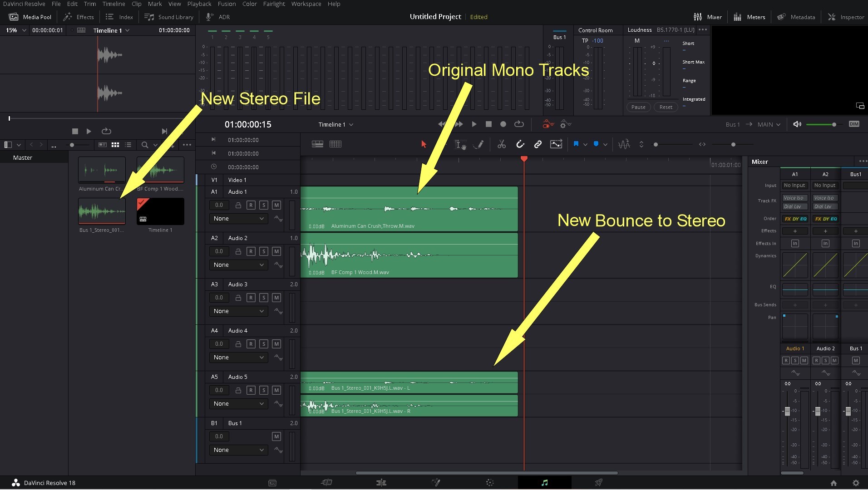Start playback in Fairlight transport
868x490 pixels.
point(474,124)
